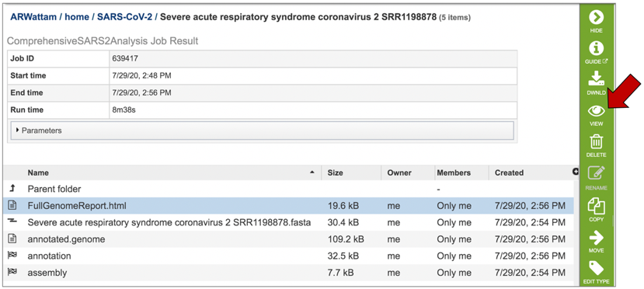
Task: Click the DELETE trash icon
Action: pos(596,142)
